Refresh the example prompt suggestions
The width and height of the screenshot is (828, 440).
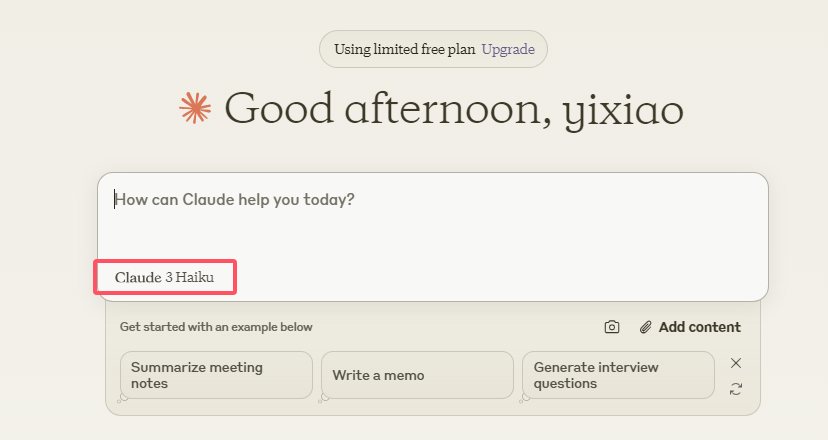(736, 389)
